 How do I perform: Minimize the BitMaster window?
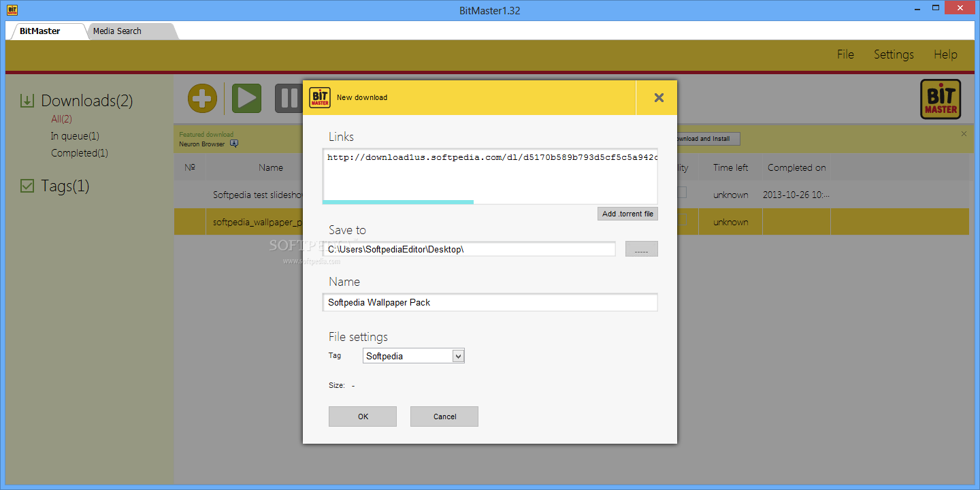(x=916, y=7)
